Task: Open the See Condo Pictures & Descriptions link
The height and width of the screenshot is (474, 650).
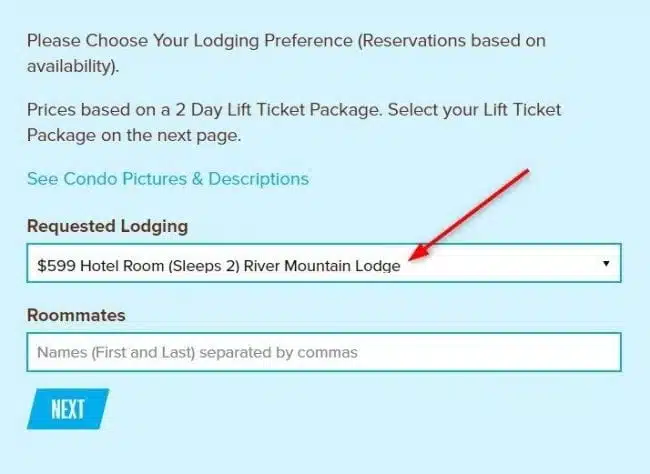Action: click(x=168, y=179)
